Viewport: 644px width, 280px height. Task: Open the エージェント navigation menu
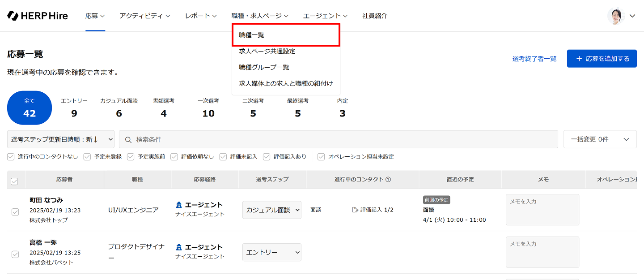point(325,16)
